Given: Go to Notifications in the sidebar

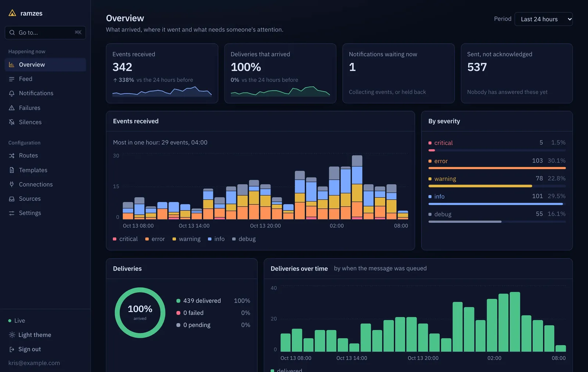Looking at the screenshot, I should click(45, 93).
